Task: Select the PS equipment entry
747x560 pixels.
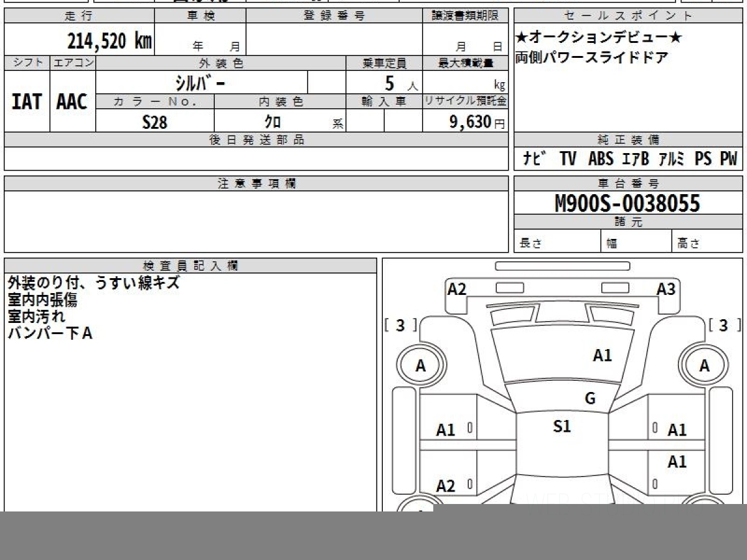Action: pyautogui.click(x=703, y=159)
